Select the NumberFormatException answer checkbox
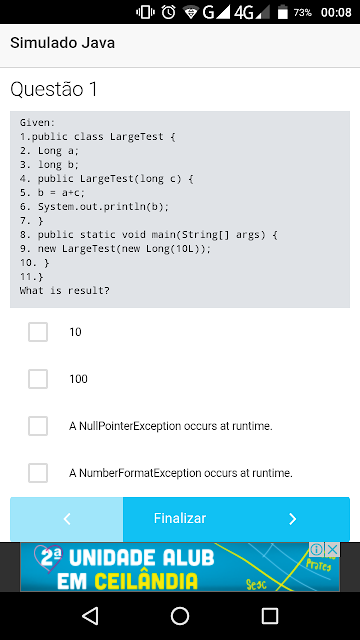Image resolution: width=360 pixels, height=640 pixels. 38,473
